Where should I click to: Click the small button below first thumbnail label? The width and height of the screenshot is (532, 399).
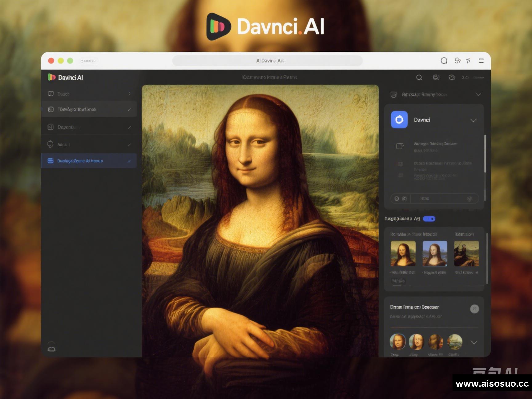(x=398, y=281)
